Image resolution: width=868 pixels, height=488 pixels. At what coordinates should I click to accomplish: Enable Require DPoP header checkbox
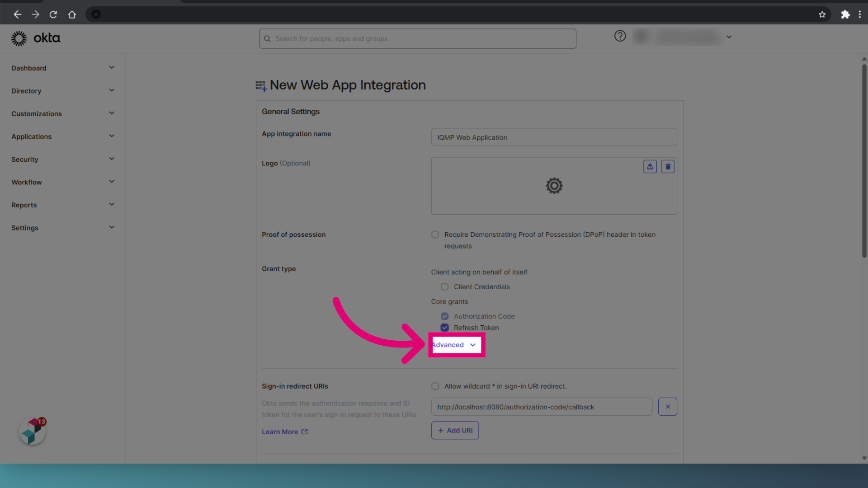tap(435, 235)
